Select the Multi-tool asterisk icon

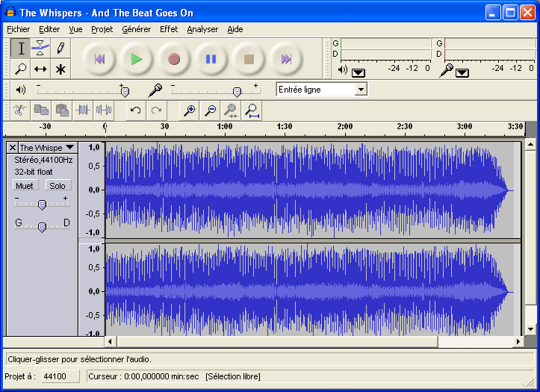point(60,69)
